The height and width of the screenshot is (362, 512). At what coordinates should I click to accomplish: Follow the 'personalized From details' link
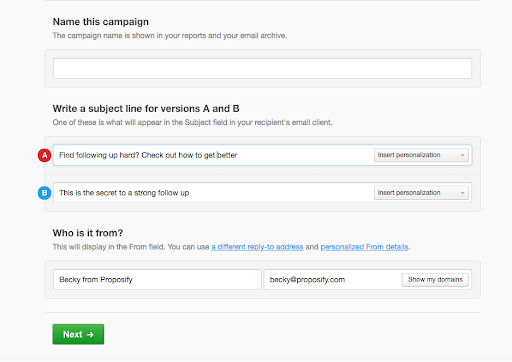coord(364,247)
